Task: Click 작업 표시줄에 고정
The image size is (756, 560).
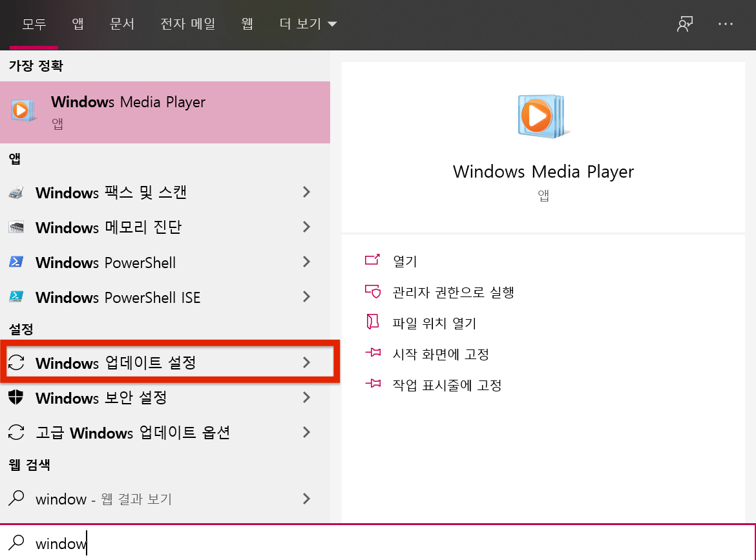Action: point(446,386)
